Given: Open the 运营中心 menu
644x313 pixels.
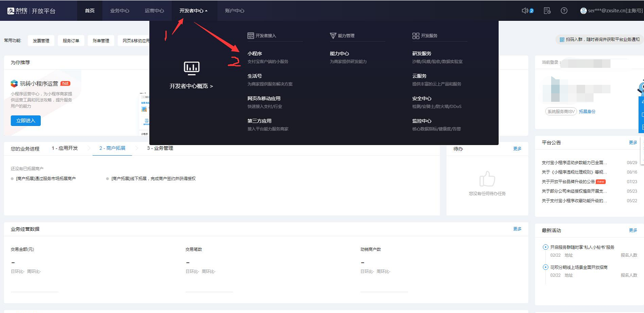Looking at the screenshot, I should [x=154, y=11].
